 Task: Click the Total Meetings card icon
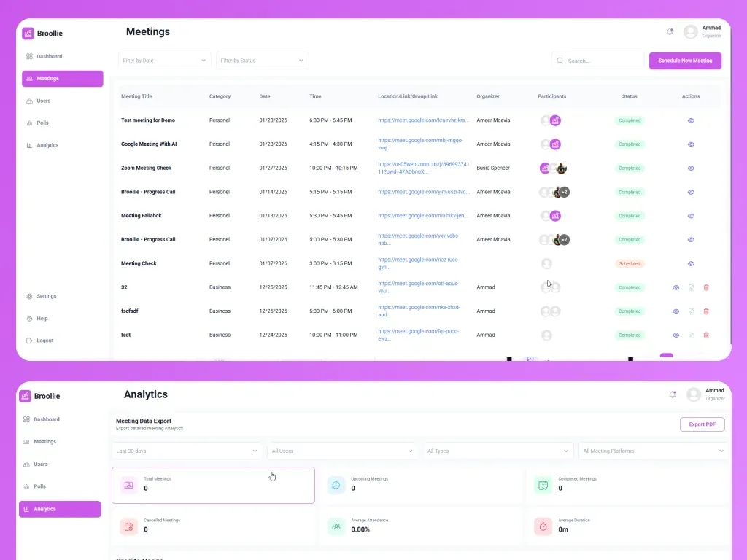click(x=128, y=485)
